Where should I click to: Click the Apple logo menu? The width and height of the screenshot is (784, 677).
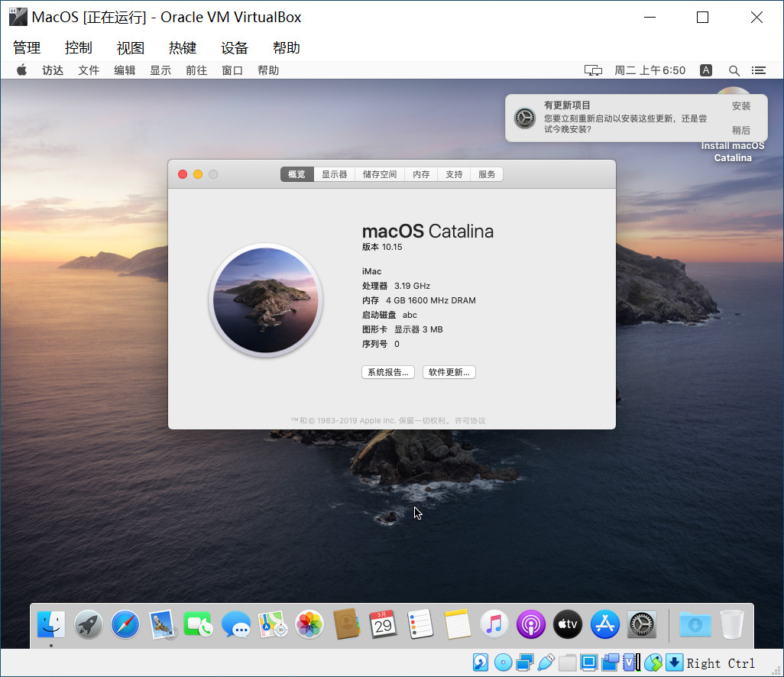(x=21, y=70)
